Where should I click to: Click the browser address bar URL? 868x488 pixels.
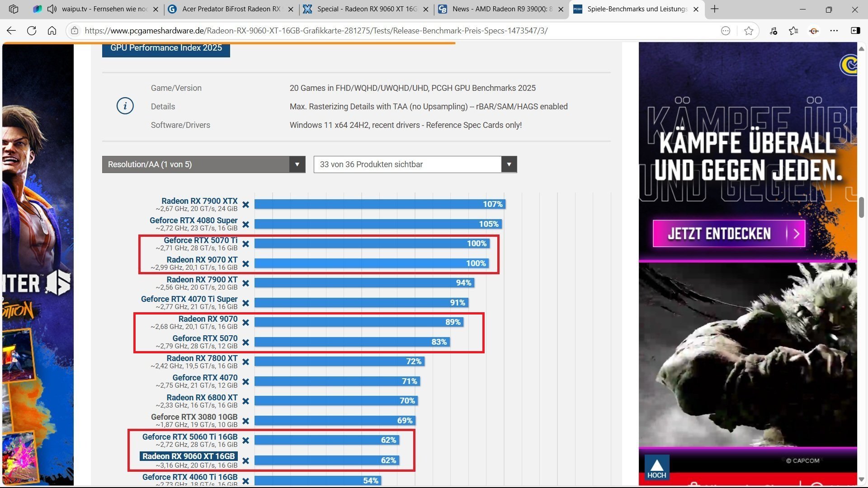point(316,31)
